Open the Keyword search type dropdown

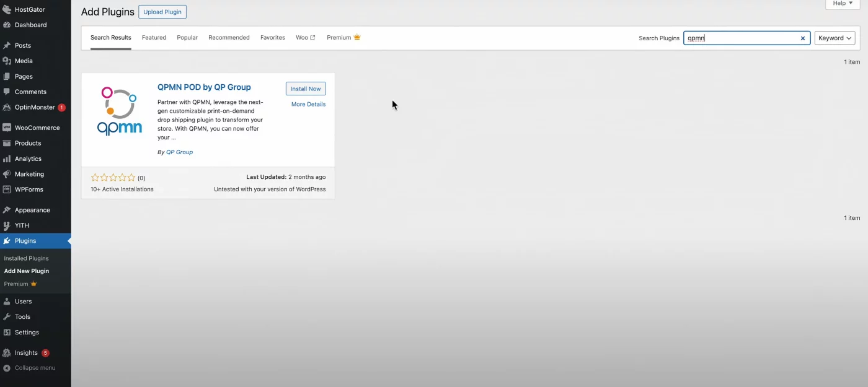point(835,38)
